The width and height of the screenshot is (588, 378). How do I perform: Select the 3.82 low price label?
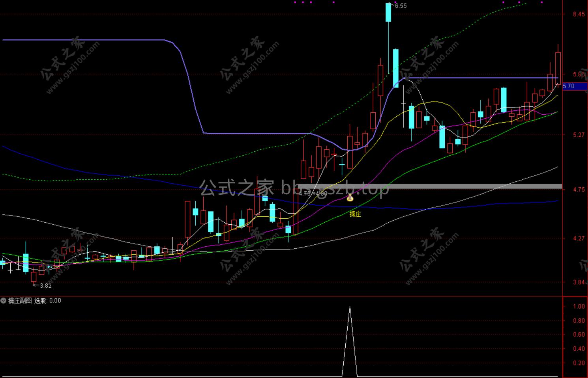[x=46, y=286]
